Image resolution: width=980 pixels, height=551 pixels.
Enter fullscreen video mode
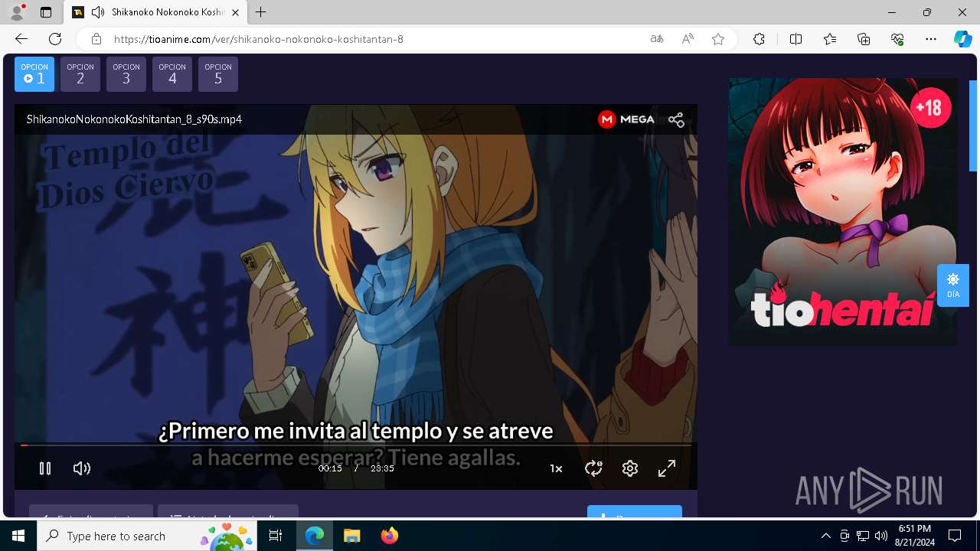pos(667,468)
